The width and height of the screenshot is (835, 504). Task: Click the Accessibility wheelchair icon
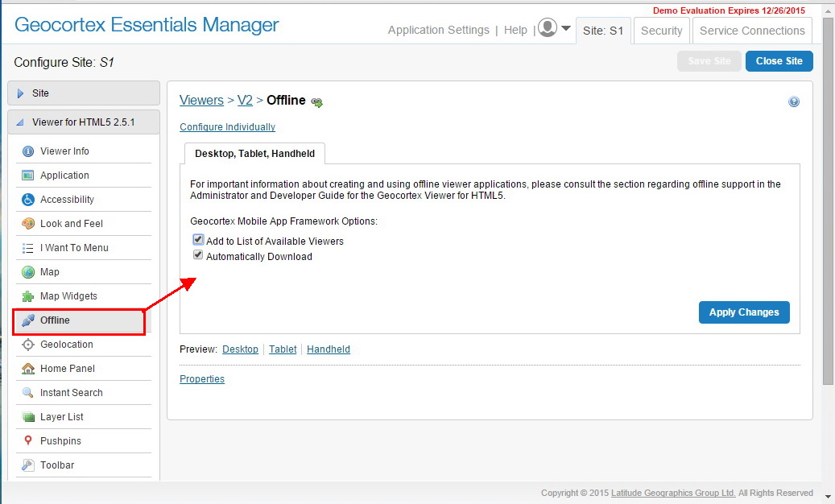[27, 200]
